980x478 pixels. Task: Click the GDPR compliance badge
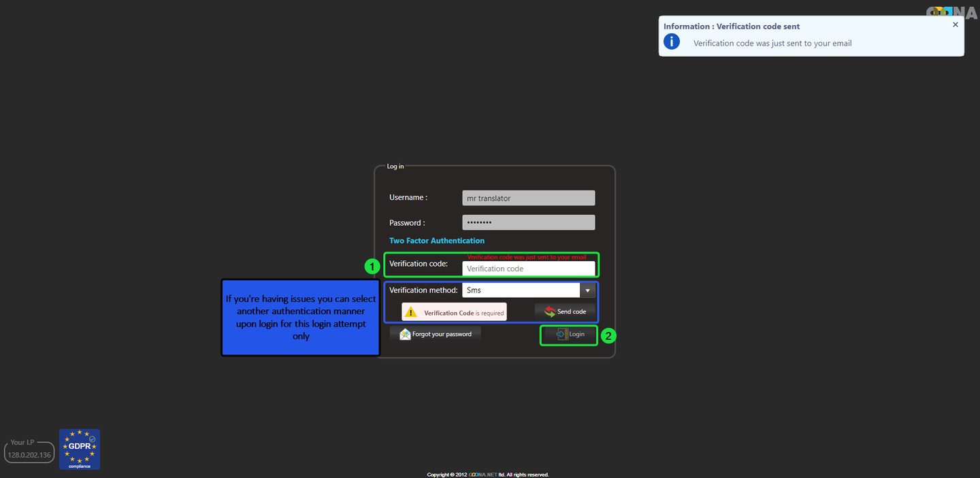click(80, 449)
